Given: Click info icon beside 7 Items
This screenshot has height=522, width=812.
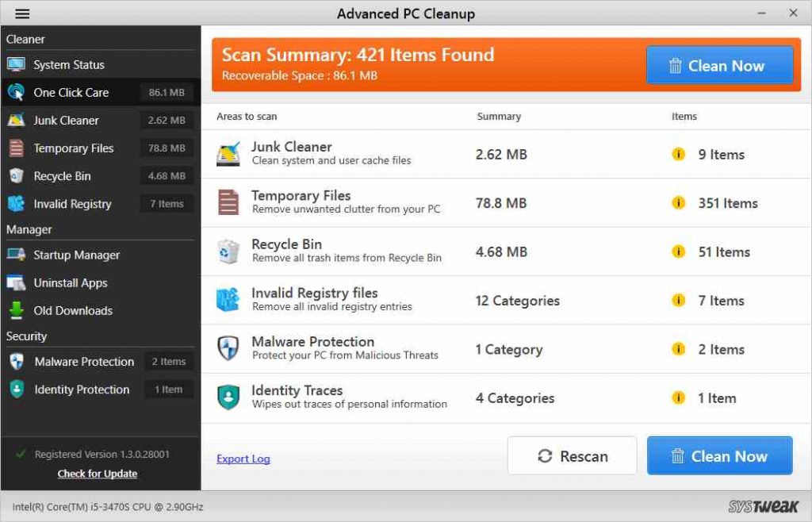Looking at the screenshot, I should tap(679, 301).
